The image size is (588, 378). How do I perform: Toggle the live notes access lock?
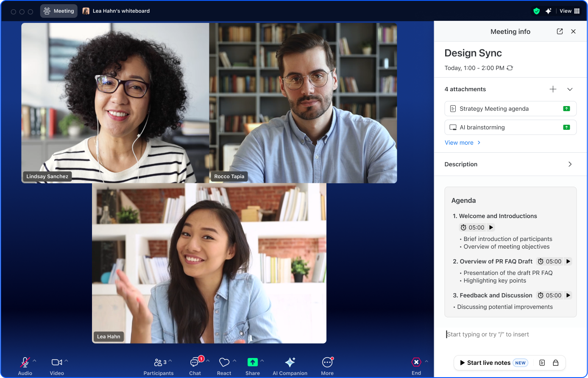click(x=555, y=363)
